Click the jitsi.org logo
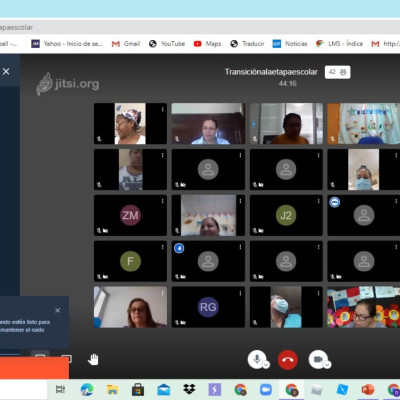The height and width of the screenshot is (400, 400). (68, 84)
